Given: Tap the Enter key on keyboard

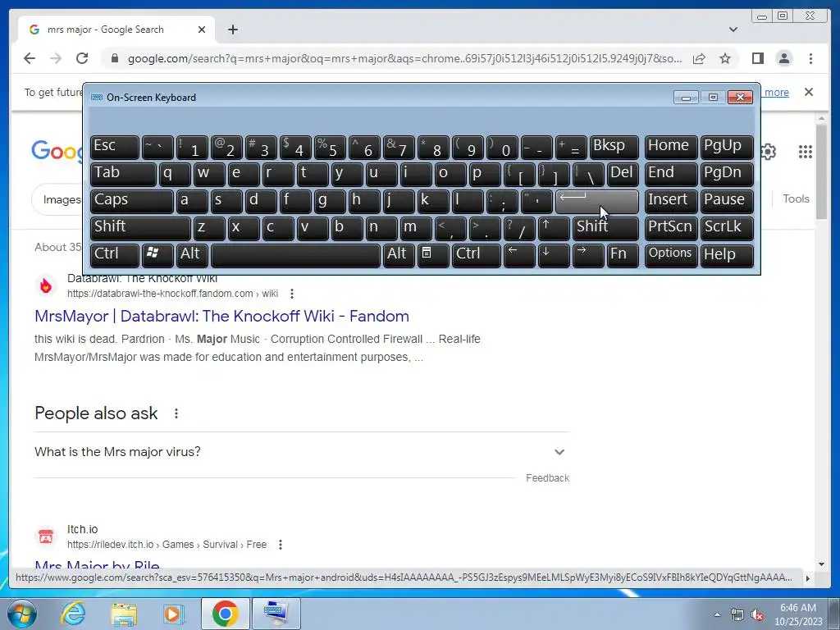Looking at the screenshot, I should 597,201.
